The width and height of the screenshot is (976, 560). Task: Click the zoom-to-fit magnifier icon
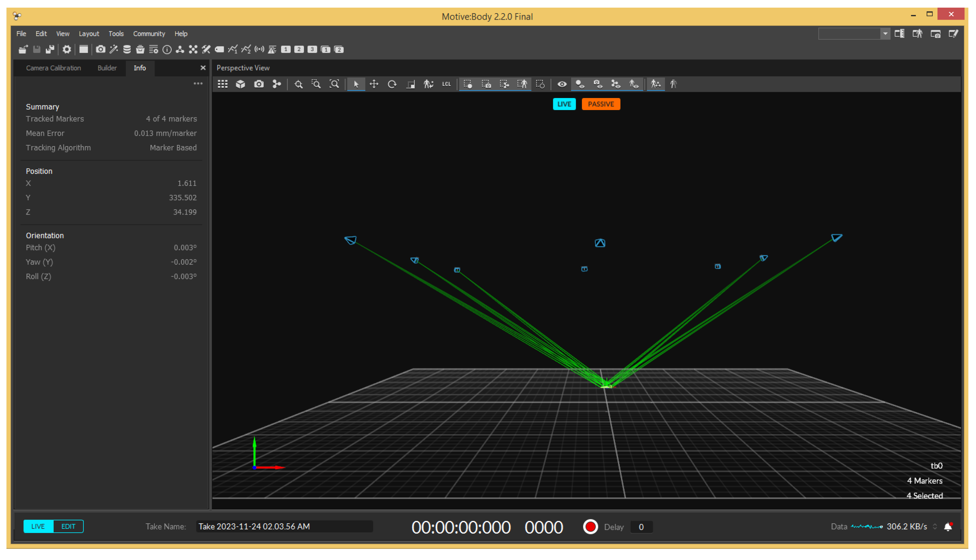pyautogui.click(x=334, y=84)
